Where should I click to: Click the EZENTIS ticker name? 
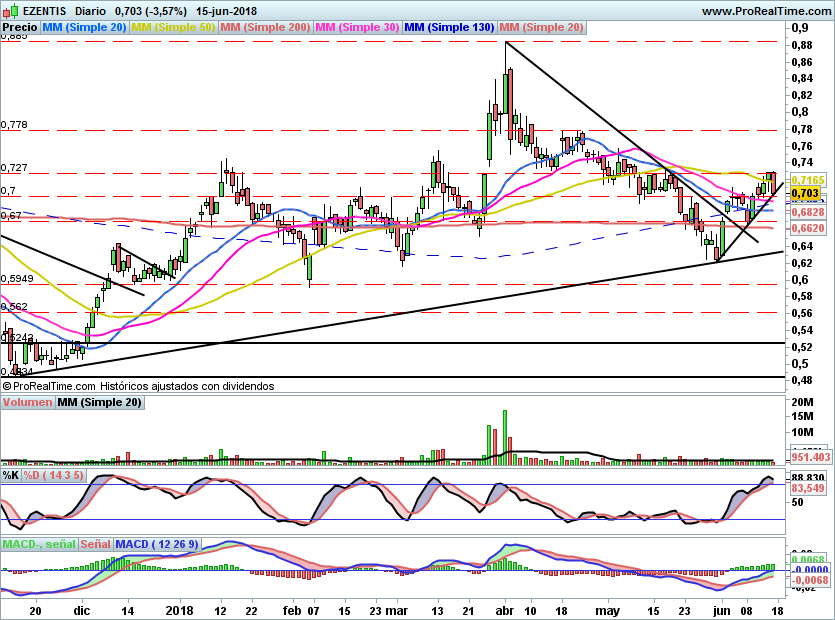(45, 11)
